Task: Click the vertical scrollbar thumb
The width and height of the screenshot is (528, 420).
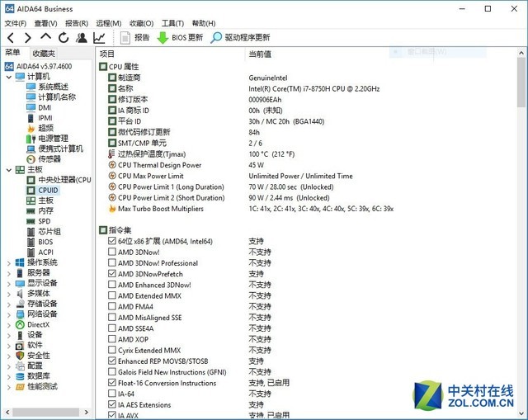Action: tap(521, 83)
